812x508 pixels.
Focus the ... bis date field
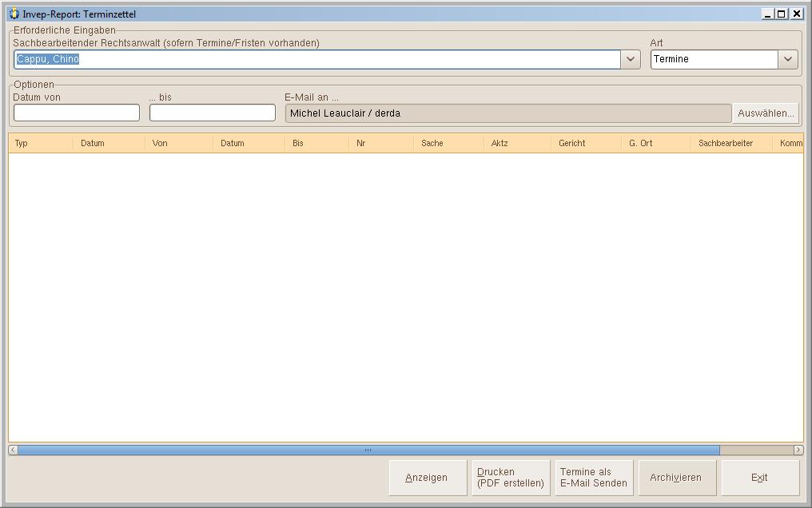pos(213,113)
